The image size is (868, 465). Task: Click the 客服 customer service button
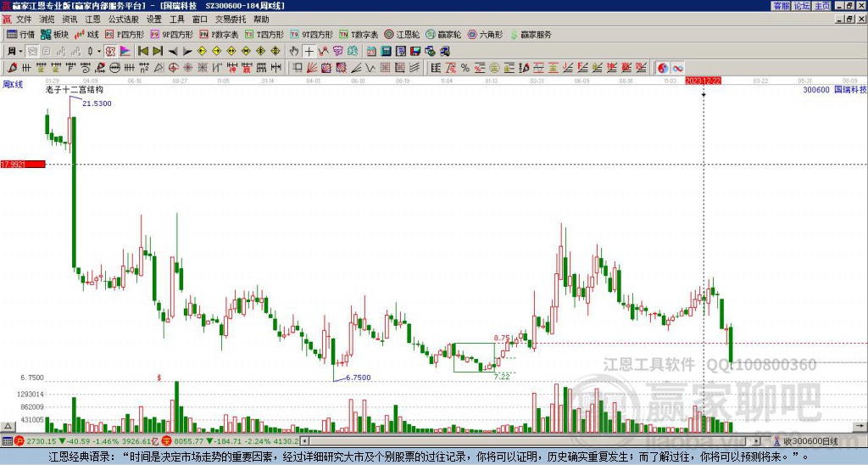[x=781, y=6]
